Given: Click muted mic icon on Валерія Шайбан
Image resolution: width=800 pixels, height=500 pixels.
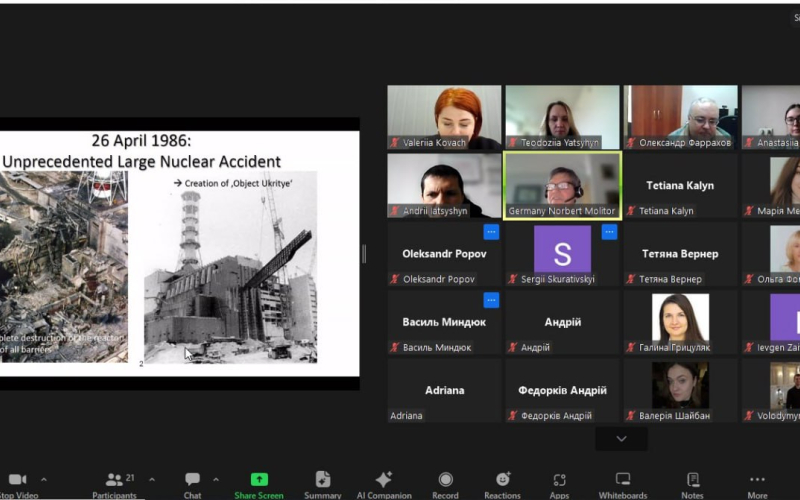Looking at the screenshot, I should [631, 416].
